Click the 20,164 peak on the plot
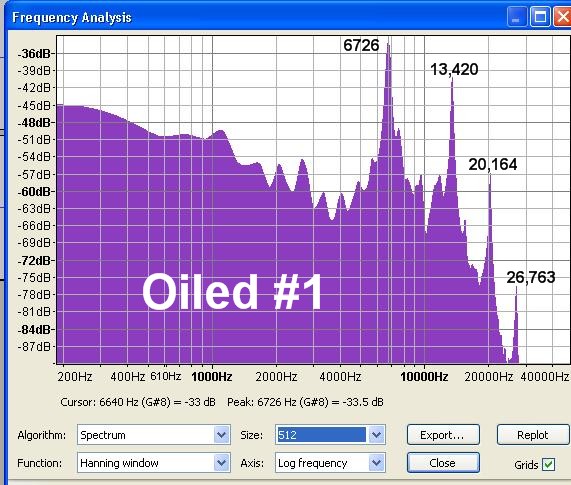Viewport: 571px width, 485px height. [x=490, y=176]
